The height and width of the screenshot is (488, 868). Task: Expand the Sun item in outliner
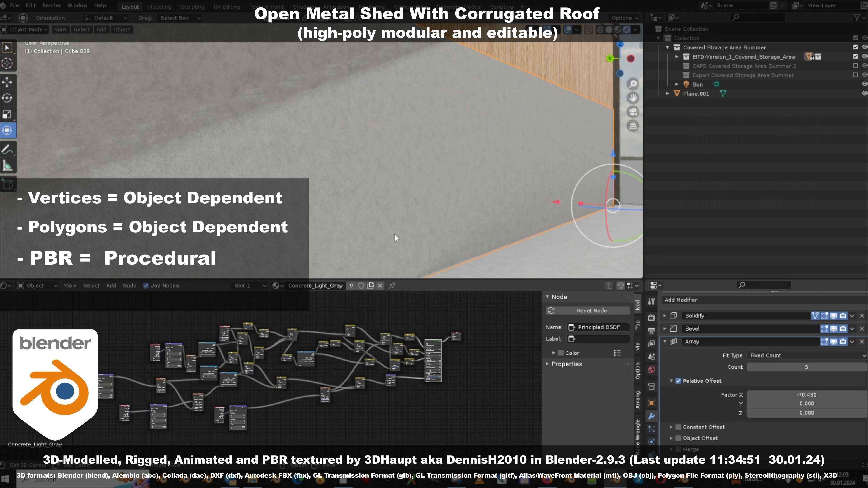tap(677, 84)
